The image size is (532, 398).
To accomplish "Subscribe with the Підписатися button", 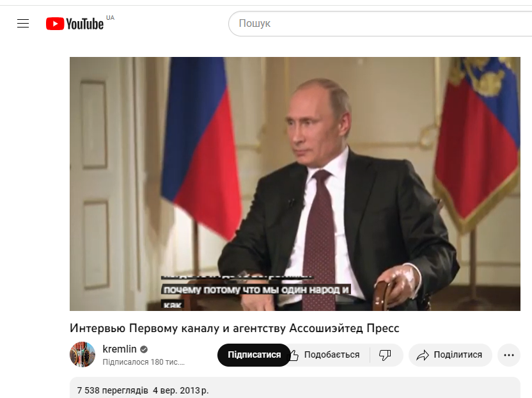I will pyautogui.click(x=254, y=355).
